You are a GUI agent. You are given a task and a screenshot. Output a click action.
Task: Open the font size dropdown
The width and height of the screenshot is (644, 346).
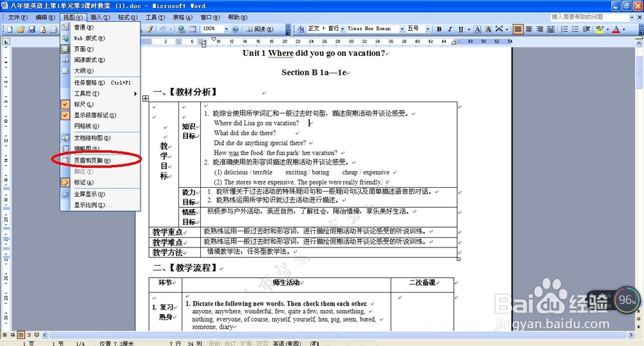coord(428,29)
